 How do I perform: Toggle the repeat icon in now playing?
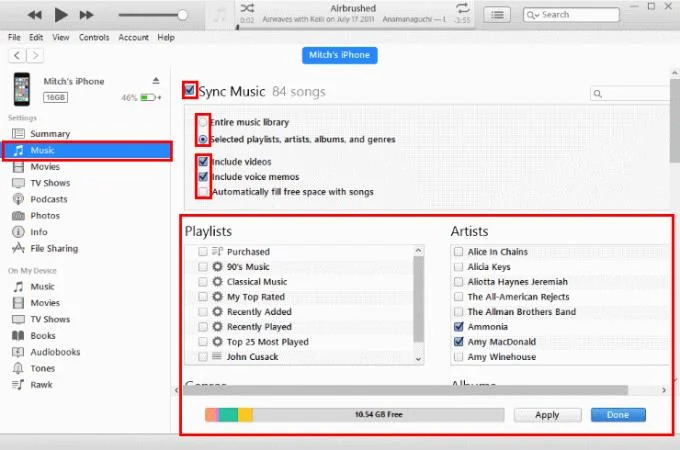coord(463,8)
